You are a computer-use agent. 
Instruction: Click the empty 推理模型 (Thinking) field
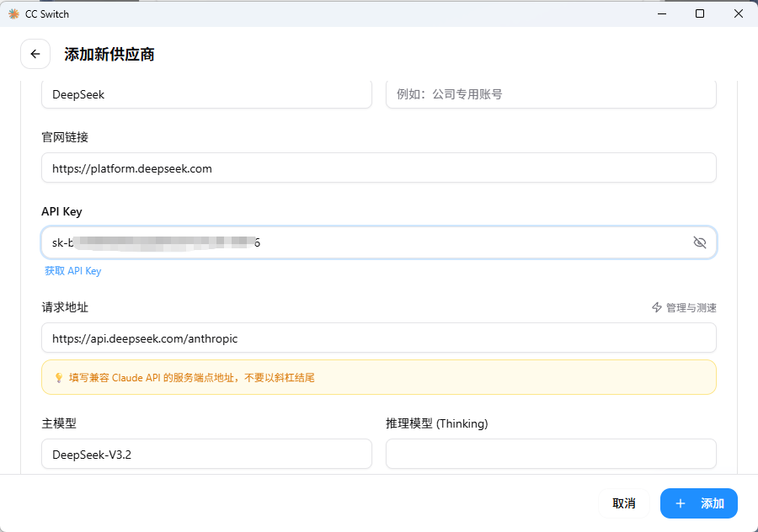pos(551,455)
